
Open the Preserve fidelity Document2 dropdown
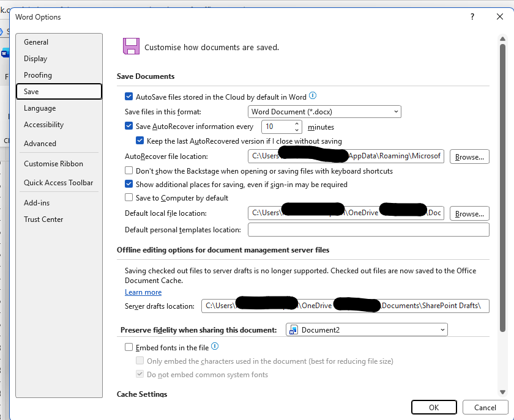[367, 330]
